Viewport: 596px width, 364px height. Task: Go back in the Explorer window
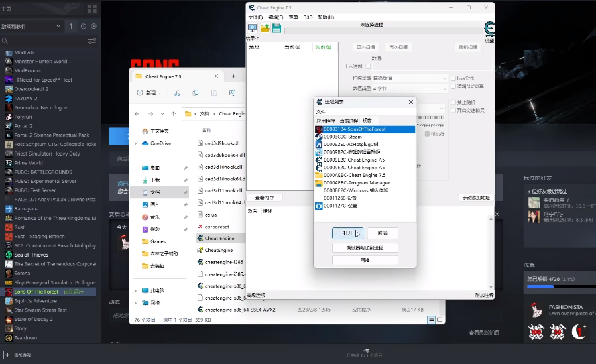(x=137, y=113)
